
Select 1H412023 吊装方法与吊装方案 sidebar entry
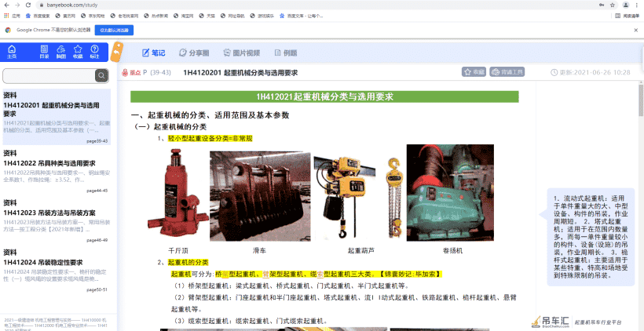pyautogui.click(x=57, y=220)
